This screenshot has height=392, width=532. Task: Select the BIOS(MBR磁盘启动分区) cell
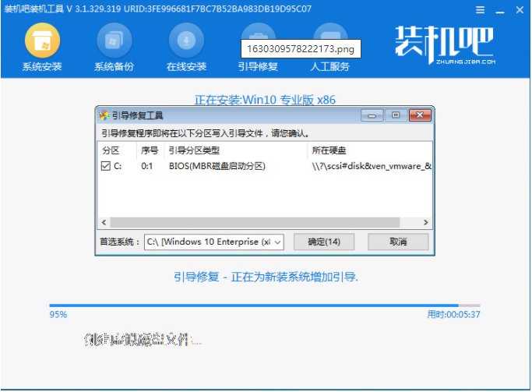point(217,166)
